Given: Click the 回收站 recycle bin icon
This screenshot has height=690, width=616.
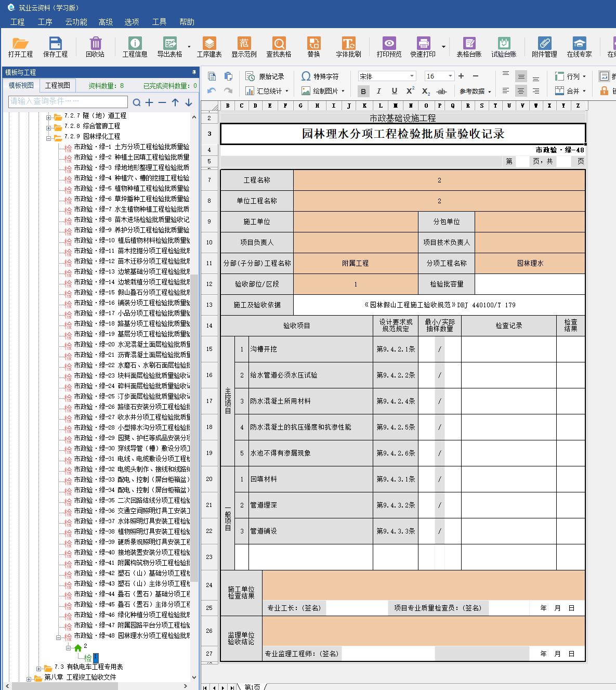Looking at the screenshot, I should click(95, 47).
